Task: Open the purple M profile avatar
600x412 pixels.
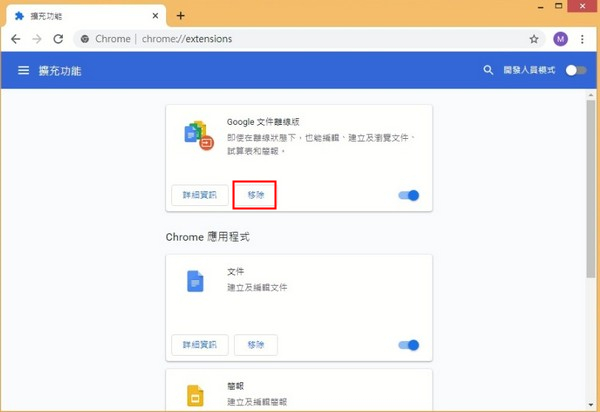Action: pyautogui.click(x=561, y=39)
